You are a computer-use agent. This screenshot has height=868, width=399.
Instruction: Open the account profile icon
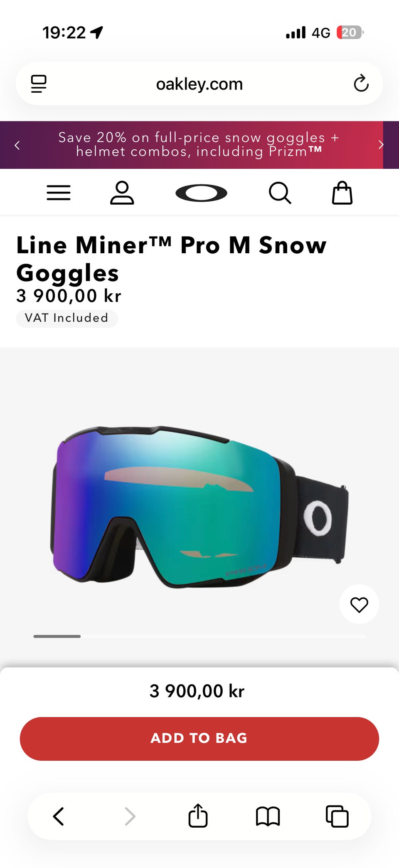point(122,193)
